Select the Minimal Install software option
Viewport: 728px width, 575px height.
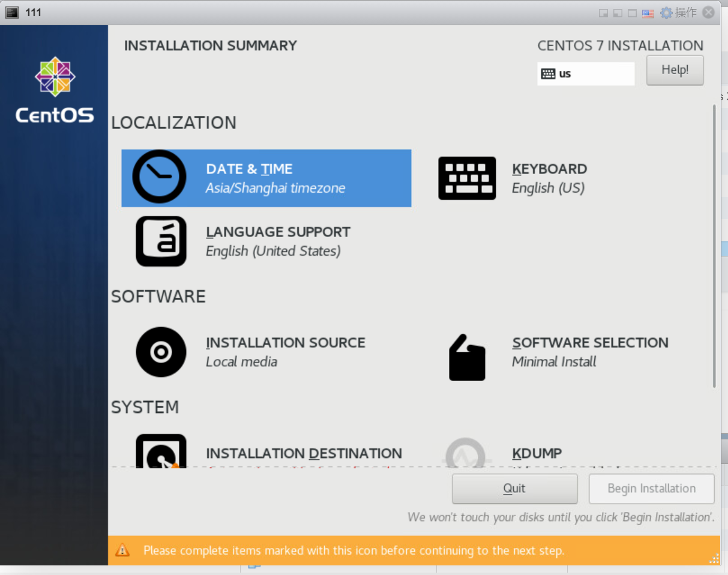[x=553, y=361]
